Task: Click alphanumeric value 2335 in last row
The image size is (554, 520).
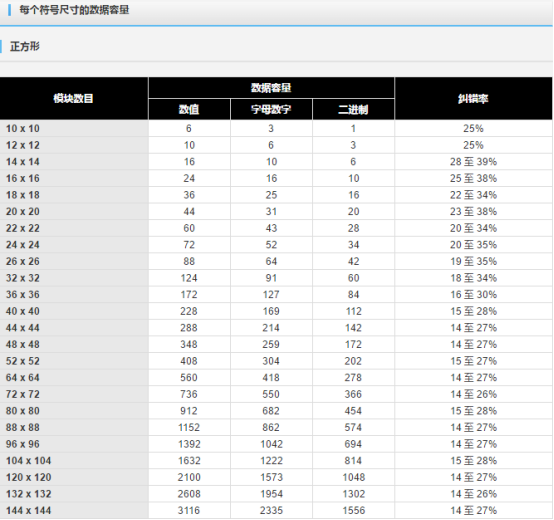Action: tap(271, 510)
